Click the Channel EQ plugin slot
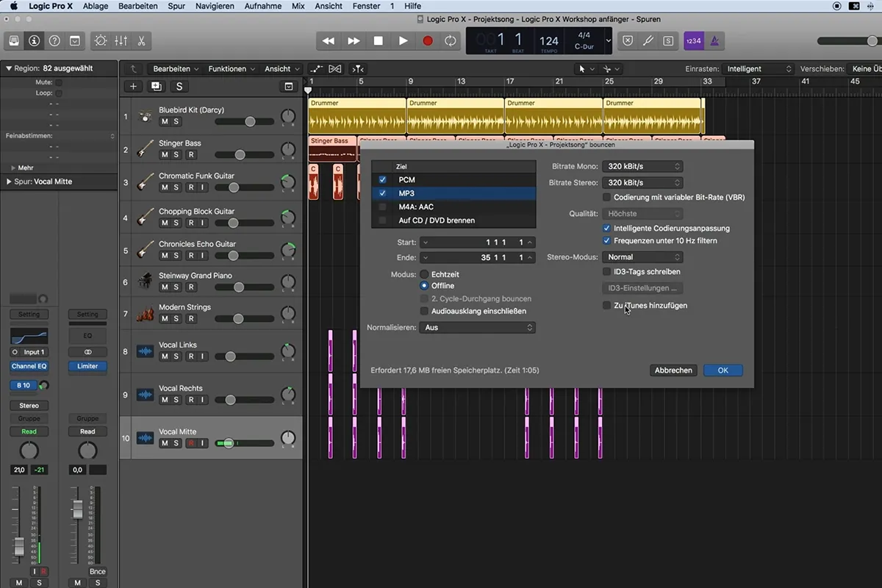Image resolution: width=882 pixels, height=588 pixels. coord(29,366)
